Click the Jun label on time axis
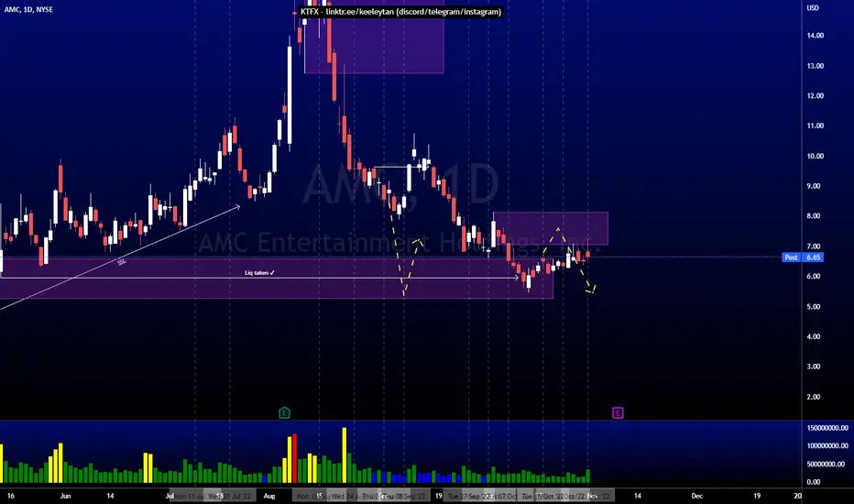This screenshot has width=854, height=504. 65,496
